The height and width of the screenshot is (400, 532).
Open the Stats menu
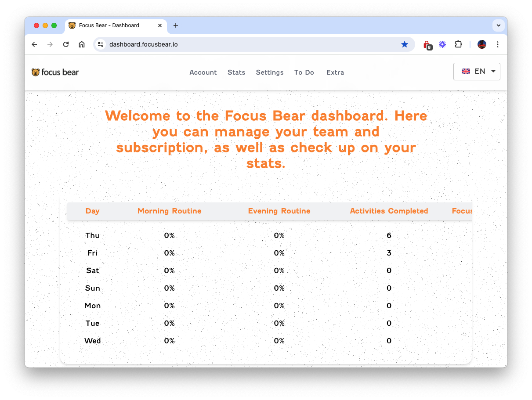tap(236, 72)
